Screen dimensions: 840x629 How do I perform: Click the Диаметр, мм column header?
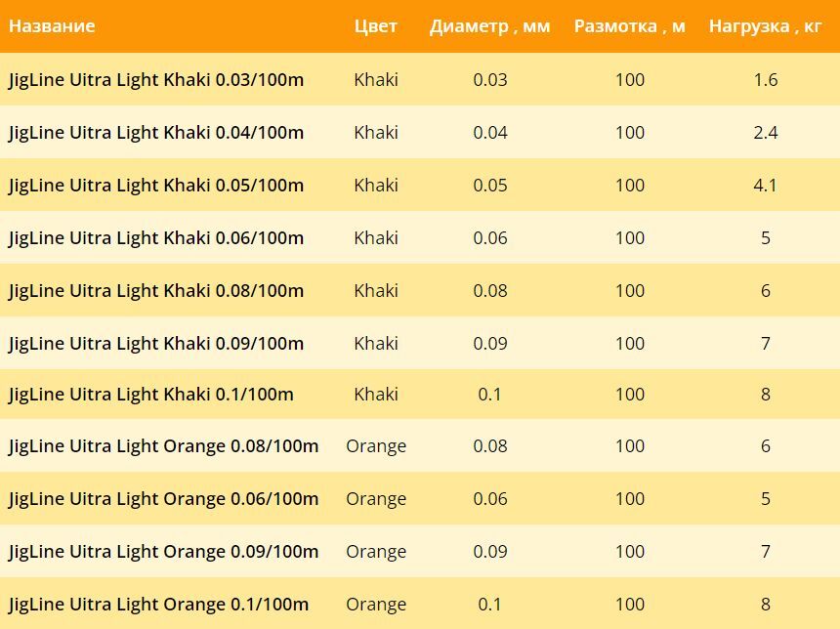pyautogui.click(x=489, y=25)
